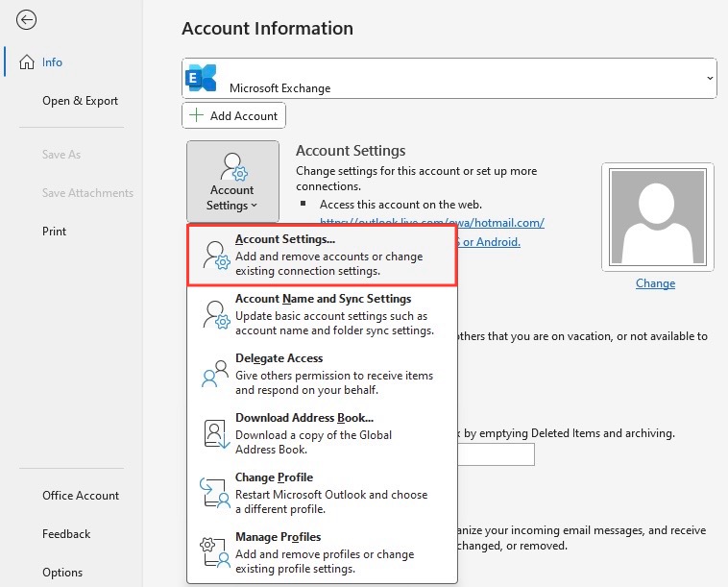
Task: Open Feedback in sidebar
Action: [x=66, y=534]
